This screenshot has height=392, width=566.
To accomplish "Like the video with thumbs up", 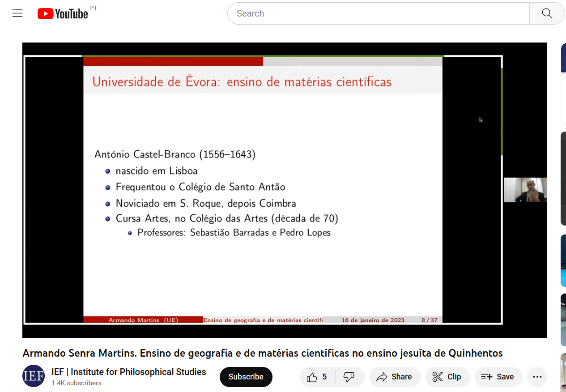I will (x=317, y=377).
